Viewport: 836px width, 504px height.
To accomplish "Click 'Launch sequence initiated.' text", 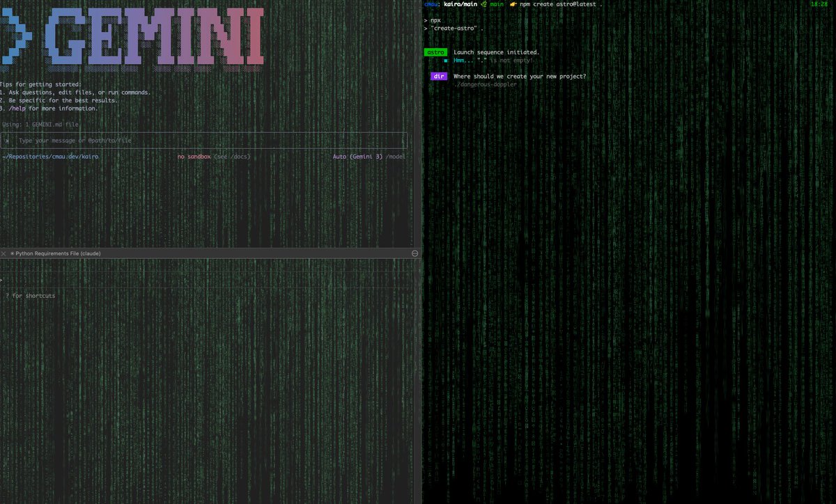I will 496,52.
